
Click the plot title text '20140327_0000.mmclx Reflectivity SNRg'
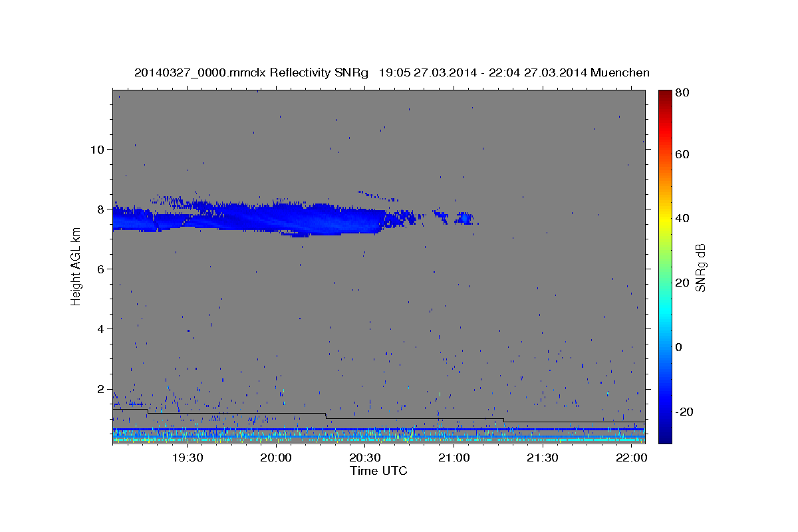tap(251, 72)
